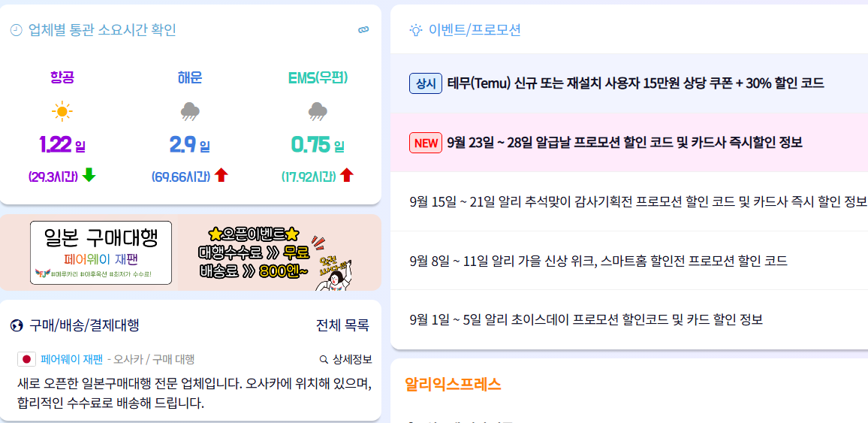Click the globe icon beside 구매/배송/결제대행

tap(17, 325)
